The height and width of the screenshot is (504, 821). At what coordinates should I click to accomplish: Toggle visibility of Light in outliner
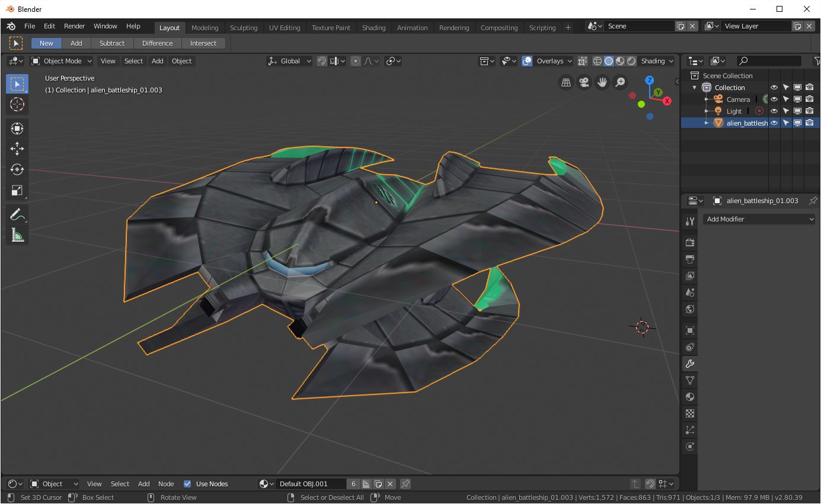774,111
